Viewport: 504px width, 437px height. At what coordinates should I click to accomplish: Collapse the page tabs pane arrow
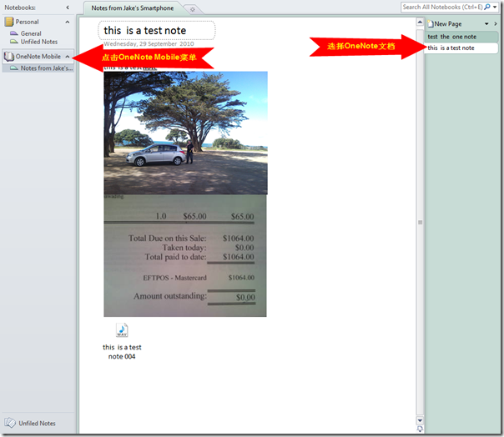click(496, 24)
